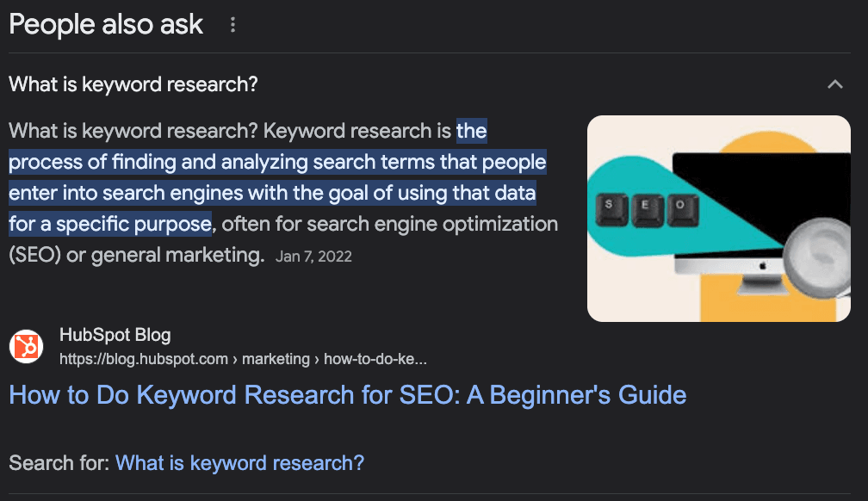Click the "Search for:" label
Viewport: 868px width, 501px height.
pos(59,462)
